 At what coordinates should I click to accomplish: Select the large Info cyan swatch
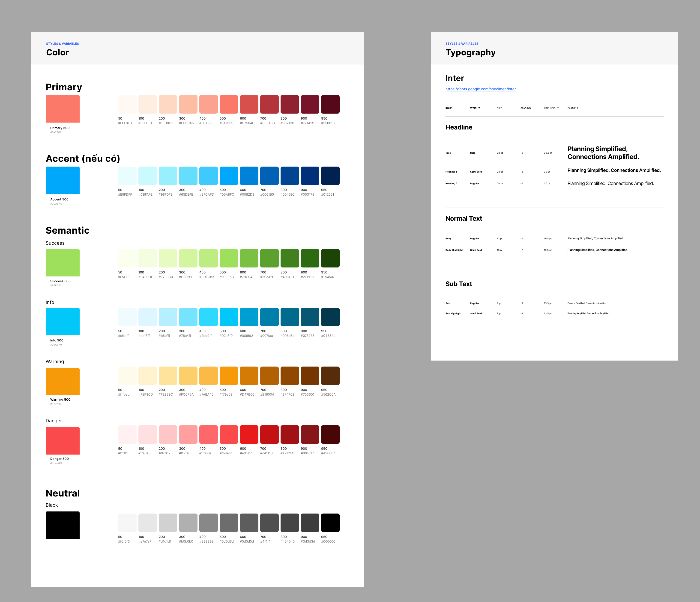pyautogui.click(x=62, y=322)
